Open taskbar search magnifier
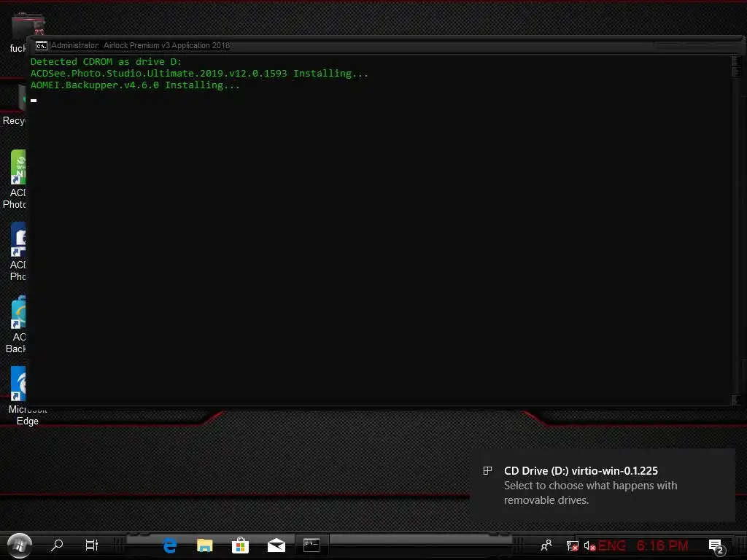The width and height of the screenshot is (747, 560). click(x=57, y=545)
